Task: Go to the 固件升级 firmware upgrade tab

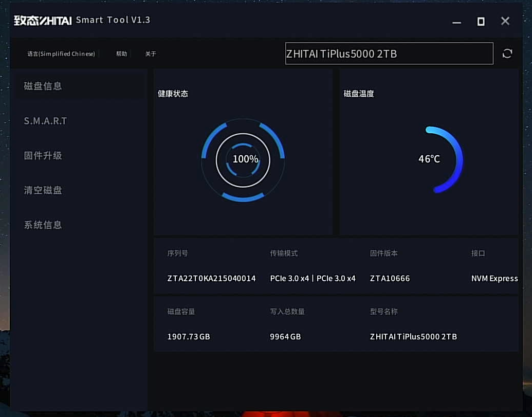Action: 43,156
